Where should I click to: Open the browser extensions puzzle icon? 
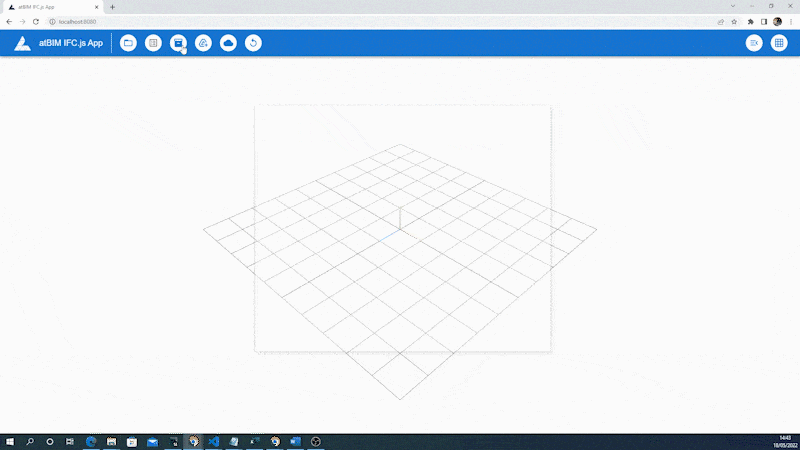click(x=750, y=21)
